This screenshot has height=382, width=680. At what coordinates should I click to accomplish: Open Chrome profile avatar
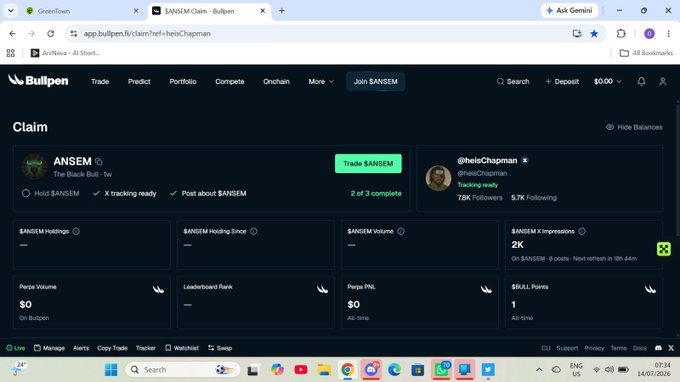click(649, 33)
